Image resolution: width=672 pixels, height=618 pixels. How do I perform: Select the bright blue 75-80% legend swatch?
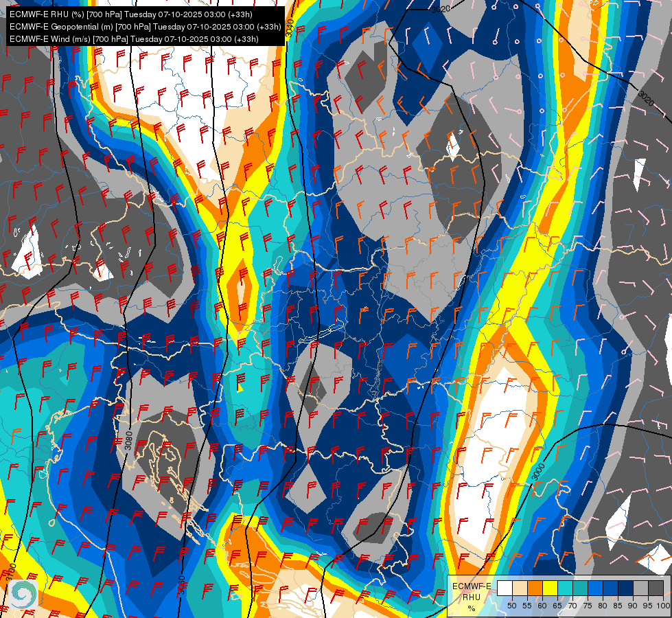pyautogui.click(x=595, y=588)
